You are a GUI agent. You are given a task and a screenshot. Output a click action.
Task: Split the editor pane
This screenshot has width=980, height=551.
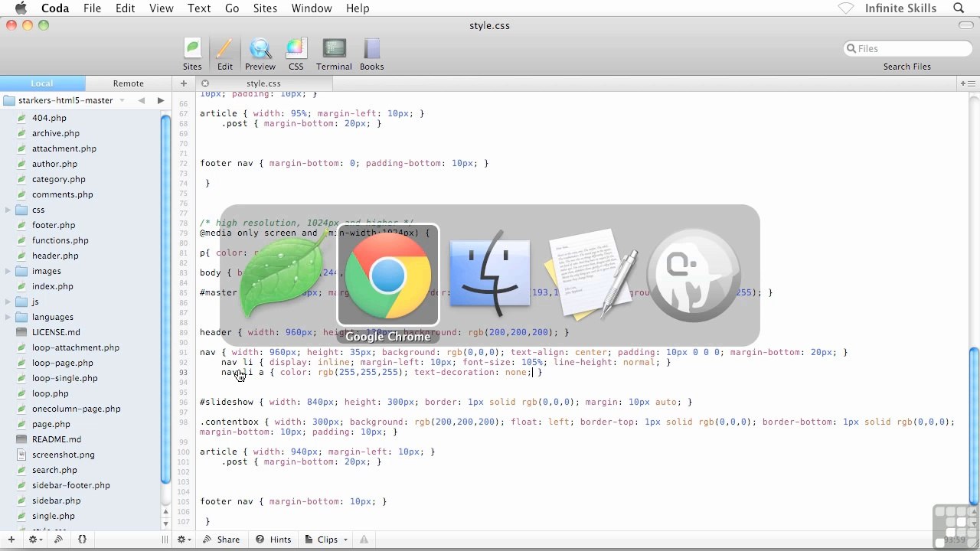click(967, 83)
